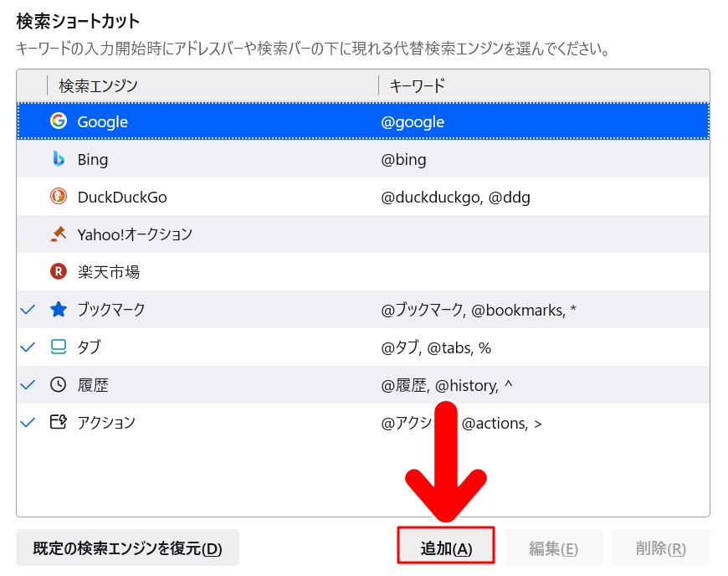Click the 検索エンジン column header
This screenshot has width=728, height=576.
pos(213,85)
